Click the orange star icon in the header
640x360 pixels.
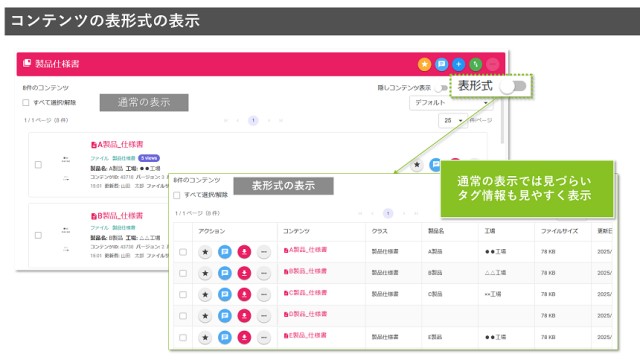pyautogui.click(x=424, y=64)
